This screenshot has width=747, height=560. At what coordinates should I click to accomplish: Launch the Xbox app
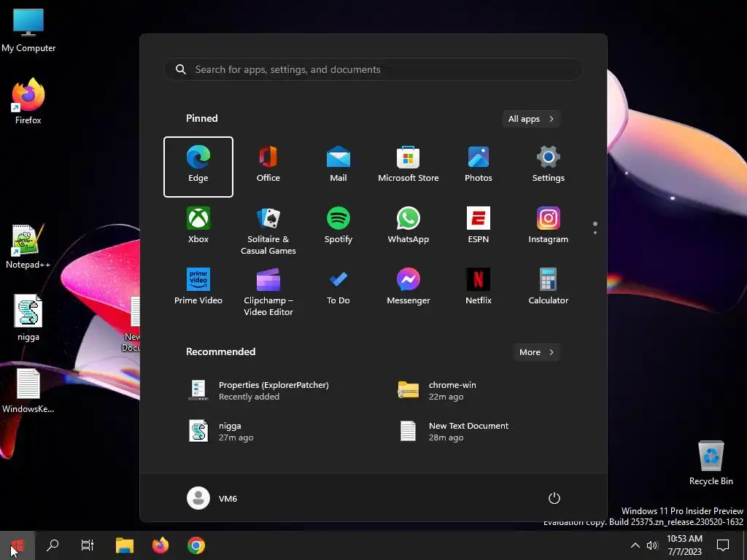[198, 225]
